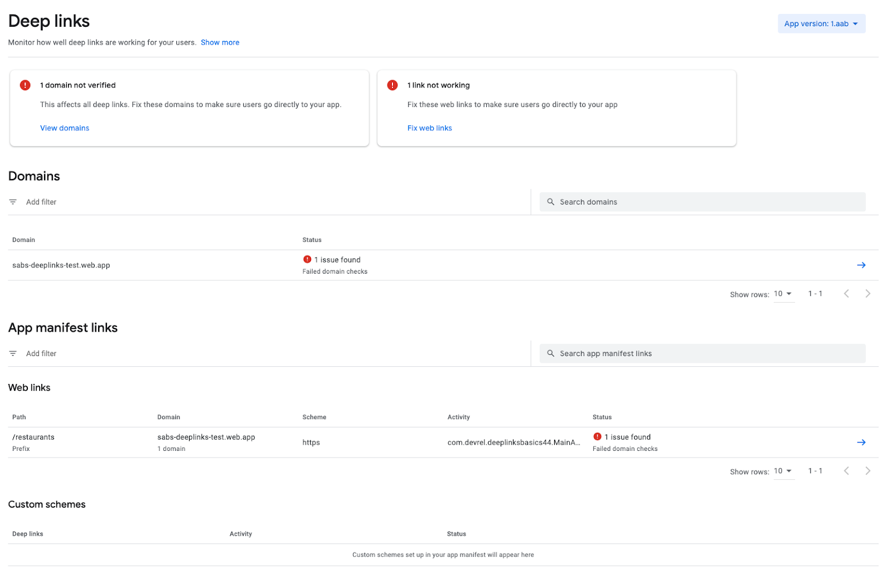The height and width of the screenshot is (588, 892).
Task: Click next page chevron in Domains pagination
Action: click(867, 293)
